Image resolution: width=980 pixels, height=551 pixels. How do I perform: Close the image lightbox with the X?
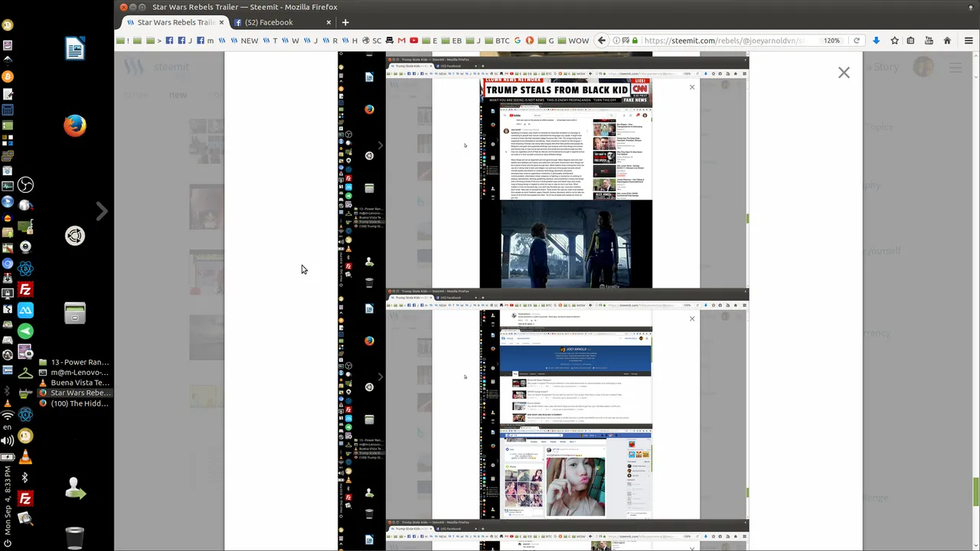(844, 73)
